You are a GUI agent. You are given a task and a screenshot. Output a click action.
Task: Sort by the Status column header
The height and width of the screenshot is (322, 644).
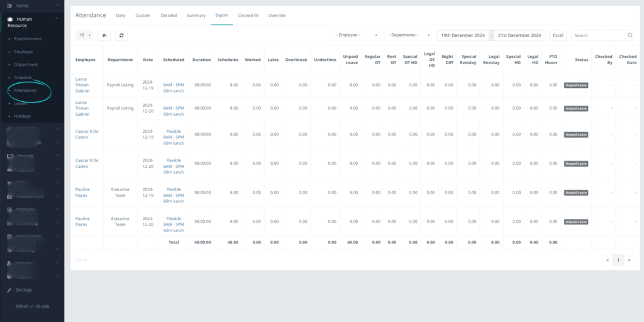pos(582,60)
